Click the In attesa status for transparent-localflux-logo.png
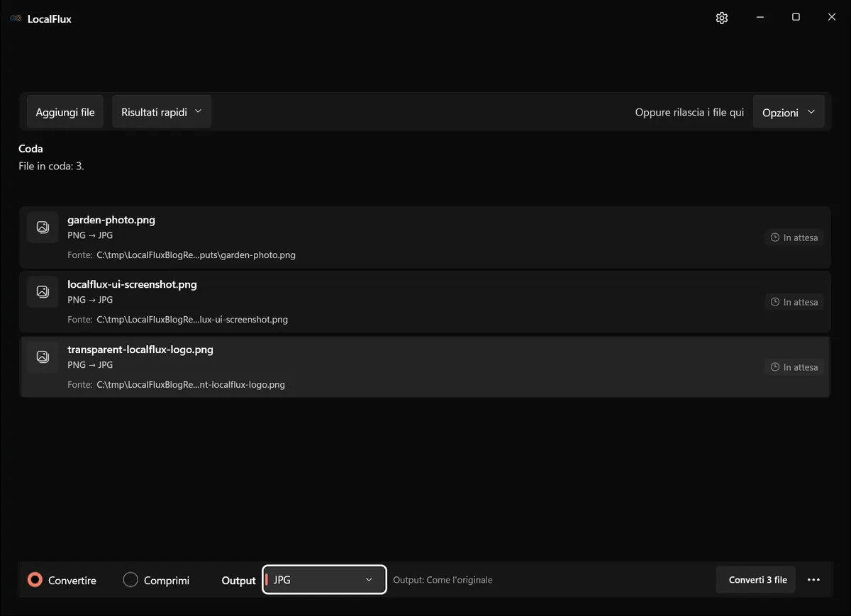 [x=794, y=367]
